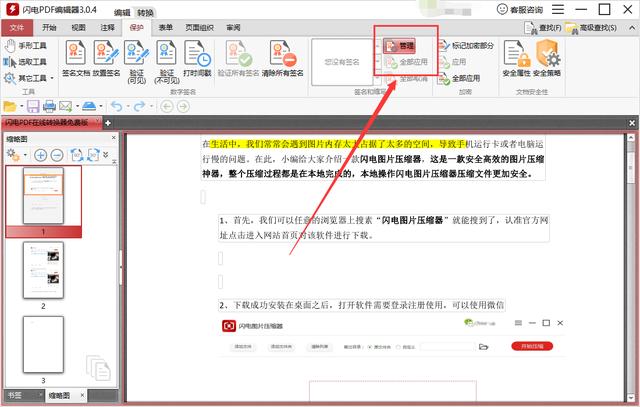This screenshot has height=407, width=640.
Task: Click 清除所有签名 clear all signatures
Action: pyautogui.click(x=282, y=58)
